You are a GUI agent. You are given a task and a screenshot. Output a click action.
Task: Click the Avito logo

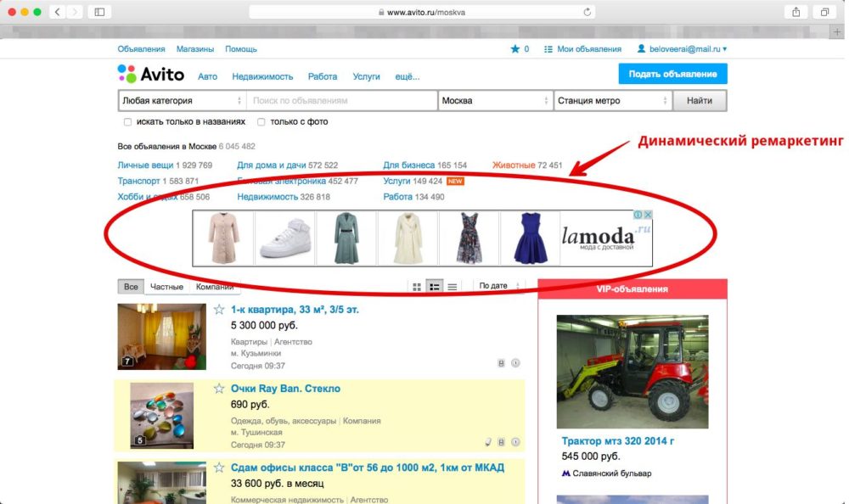(x=151, y=74)
